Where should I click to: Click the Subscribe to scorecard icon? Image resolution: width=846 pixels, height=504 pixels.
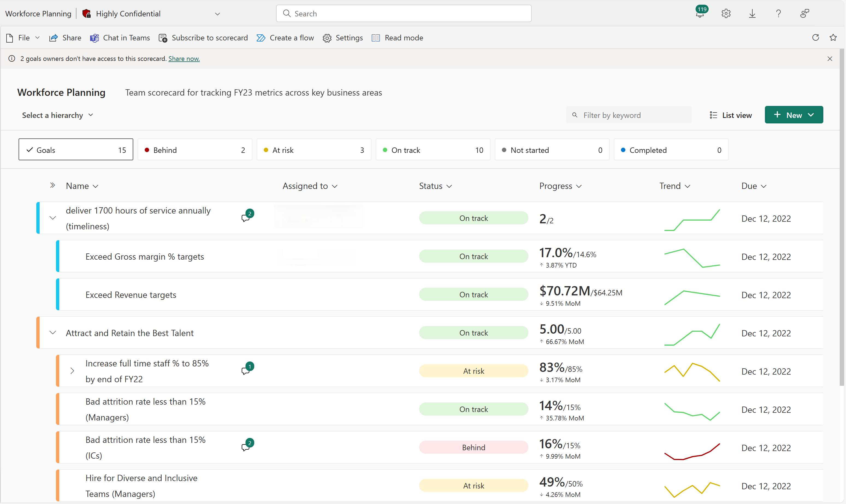(162, 38)
